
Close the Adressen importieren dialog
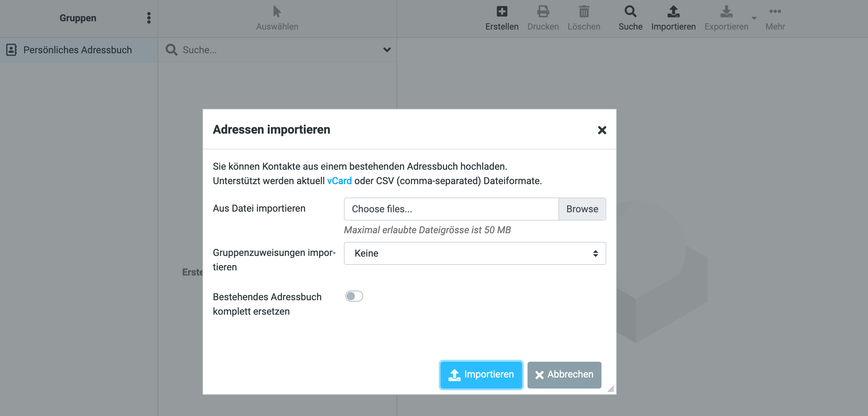(x=602, y=130)
